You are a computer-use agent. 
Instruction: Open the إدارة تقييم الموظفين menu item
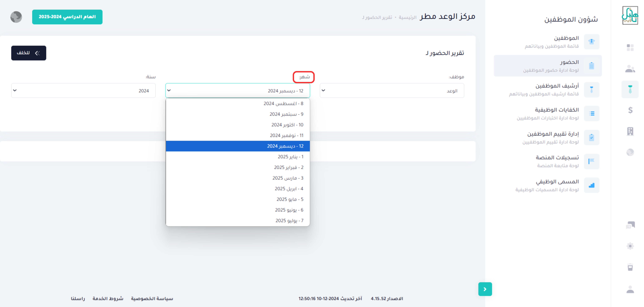[x=548, y=137]
